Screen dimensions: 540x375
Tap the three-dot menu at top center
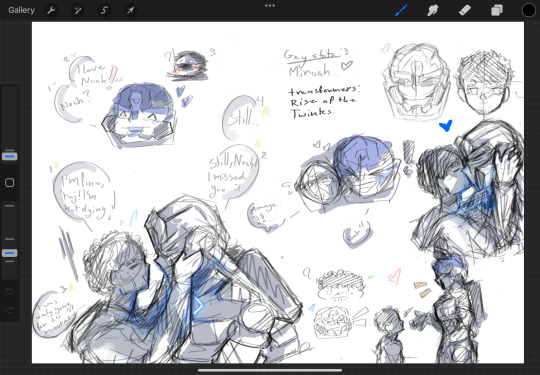[x=270, y=6]
